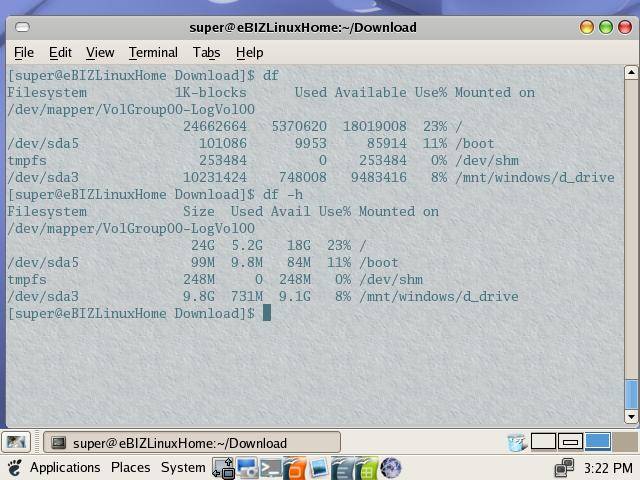Click the terminal scrollbar down arrow
This screenshot has width=640, height=480.
(x=631, y=415)
